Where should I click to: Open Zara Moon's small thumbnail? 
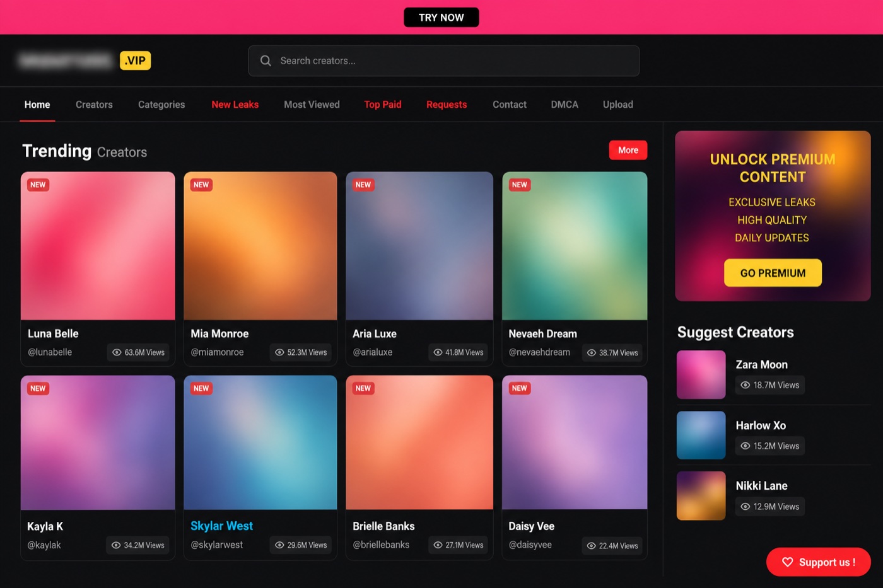701,374
